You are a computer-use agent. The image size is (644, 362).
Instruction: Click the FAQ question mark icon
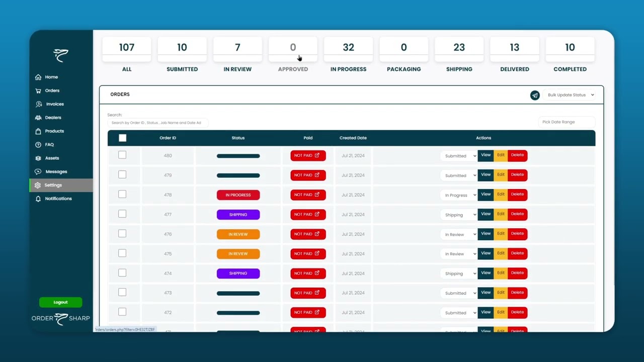tap(38, 145)
